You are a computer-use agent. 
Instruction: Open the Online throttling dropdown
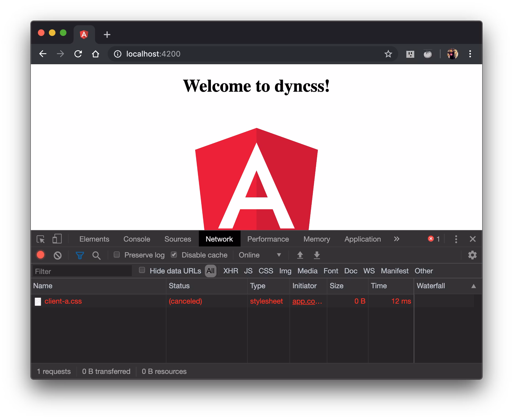click(260, 255)
